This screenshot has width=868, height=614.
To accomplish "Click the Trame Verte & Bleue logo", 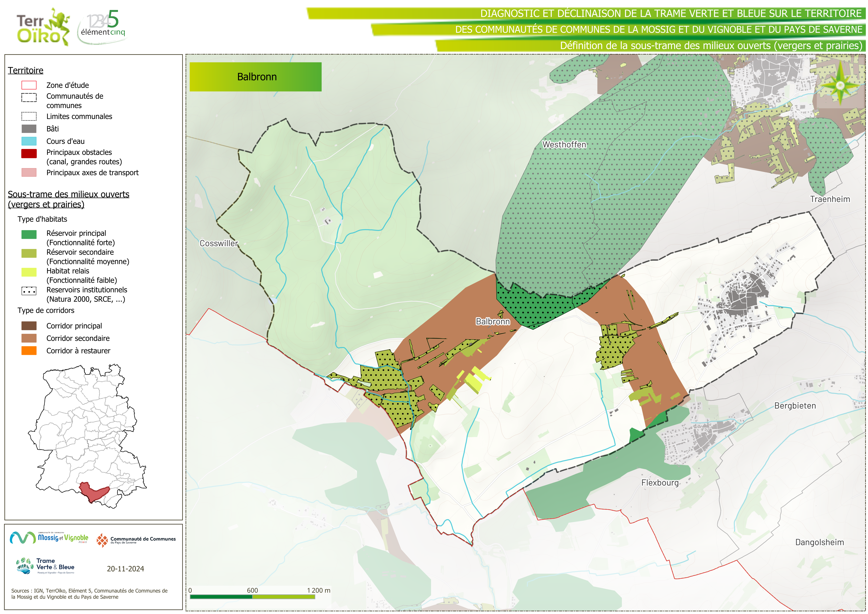I will [x=45, y=566].
